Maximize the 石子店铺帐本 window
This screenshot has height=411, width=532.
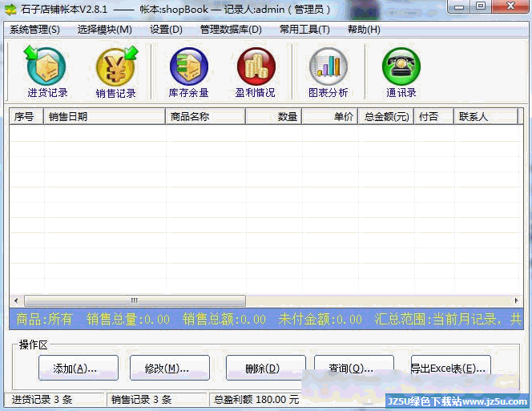pos(481,6)
